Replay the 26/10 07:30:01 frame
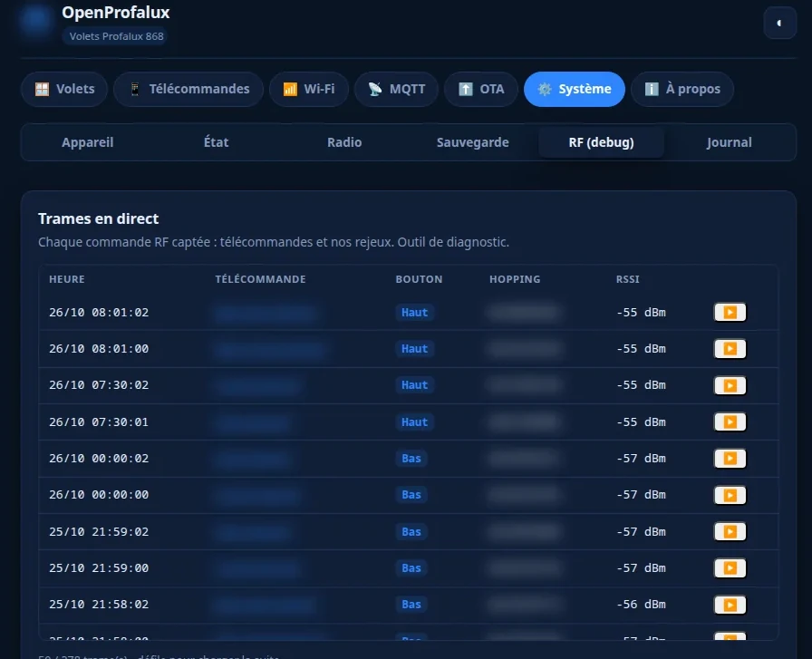812x659 pixels. pyautogui.click(x=730, y=422)
